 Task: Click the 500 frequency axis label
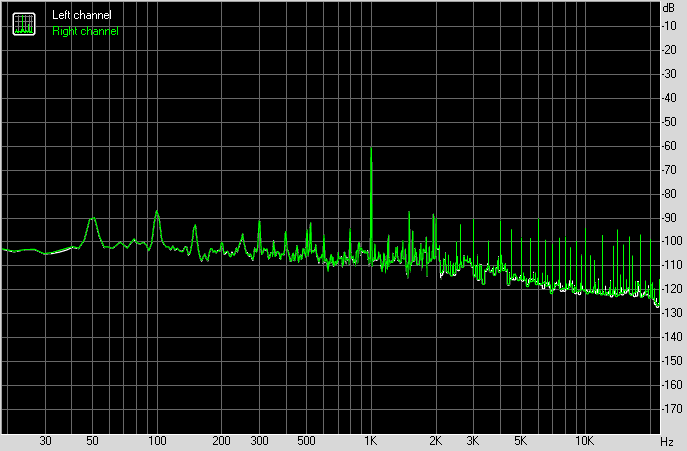coord(306,440)
